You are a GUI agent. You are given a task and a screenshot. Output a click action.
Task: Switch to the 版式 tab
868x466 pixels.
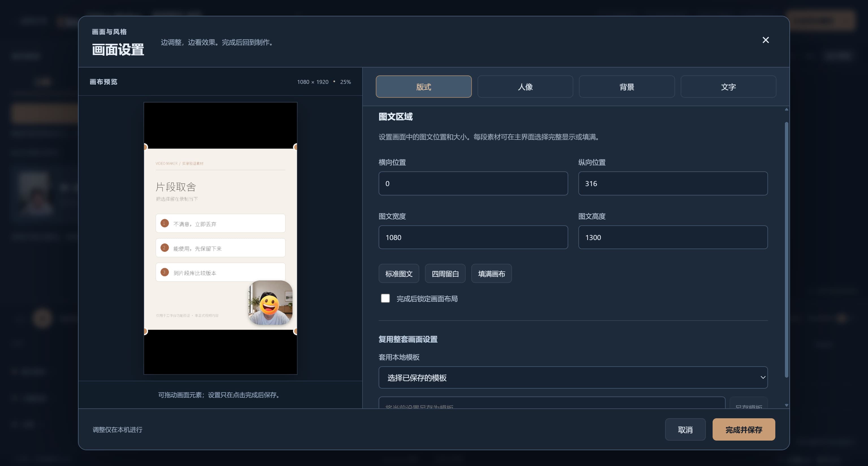[x=424, y=87]
